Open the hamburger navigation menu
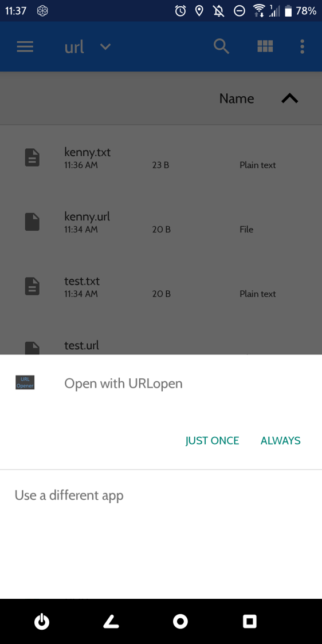This screenshot has width=322, height=644. click(25, 47)
